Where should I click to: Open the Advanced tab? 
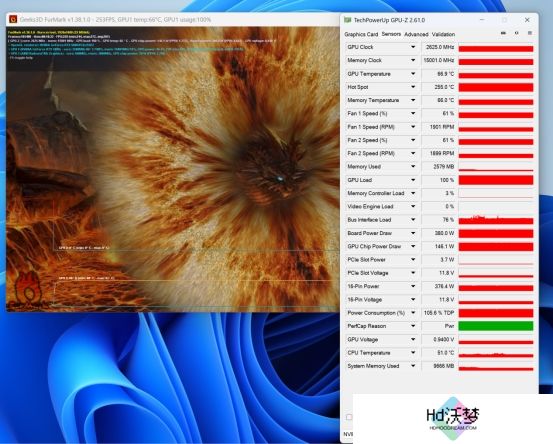416,34
